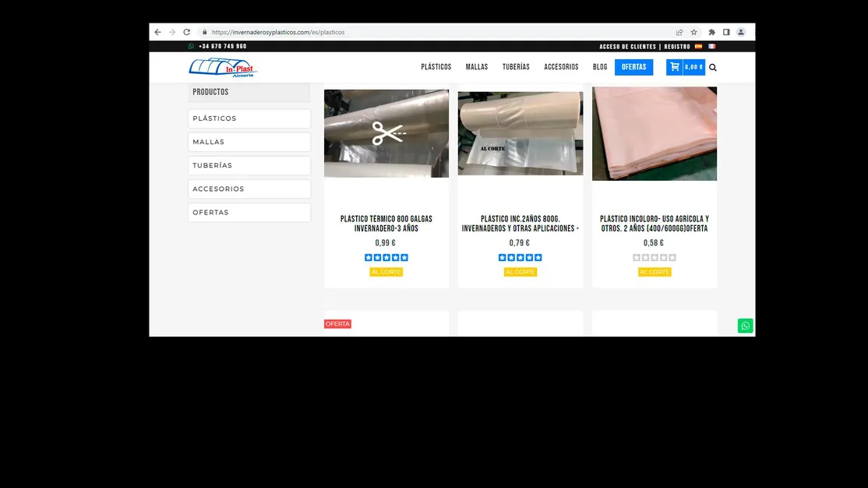Bookmark the page with the star icon
This screenshot has width=868, height=488.
coord(693,32)
